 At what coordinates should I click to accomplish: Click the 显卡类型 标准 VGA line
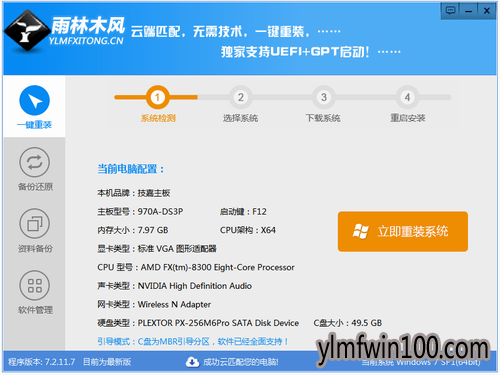tap(157, 249)
